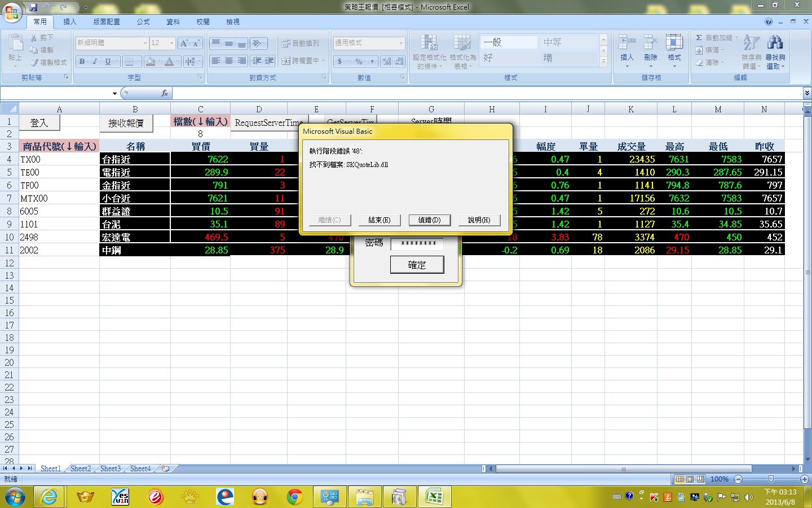Viewport: 812px width, 508px height.
Task: Switch to Normal view in status bar
Action: coord(679,479)
